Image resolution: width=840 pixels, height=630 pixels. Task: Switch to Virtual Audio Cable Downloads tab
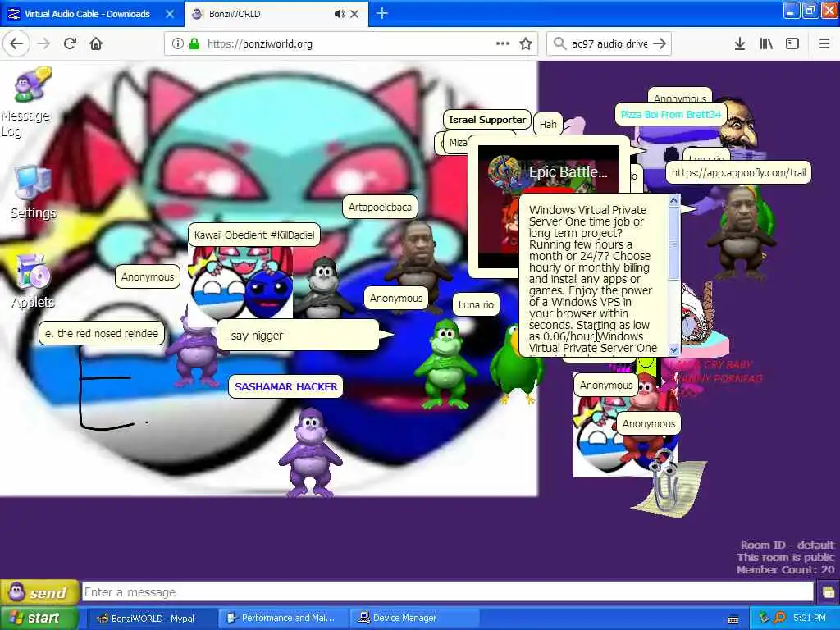[87, 14]
